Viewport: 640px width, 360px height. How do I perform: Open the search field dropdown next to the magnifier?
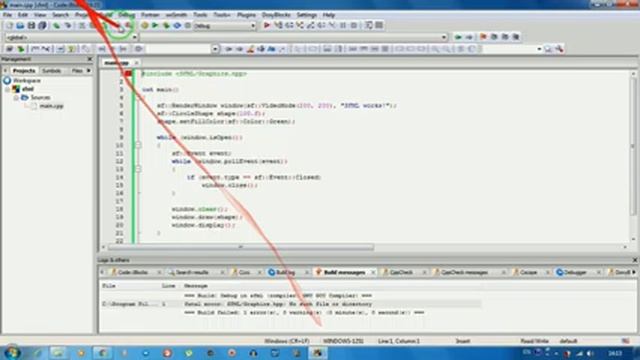[x=539, y=49]
